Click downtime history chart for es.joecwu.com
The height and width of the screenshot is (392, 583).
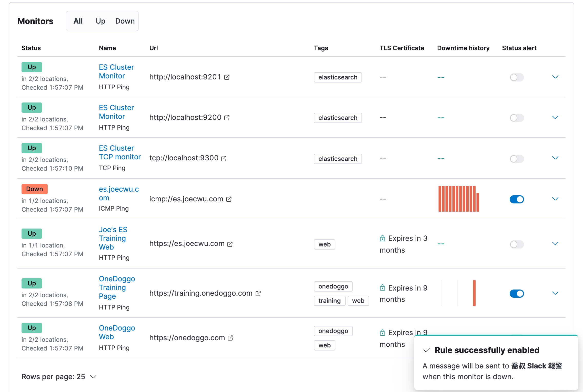pyautogui.click(x=459, y=199)
